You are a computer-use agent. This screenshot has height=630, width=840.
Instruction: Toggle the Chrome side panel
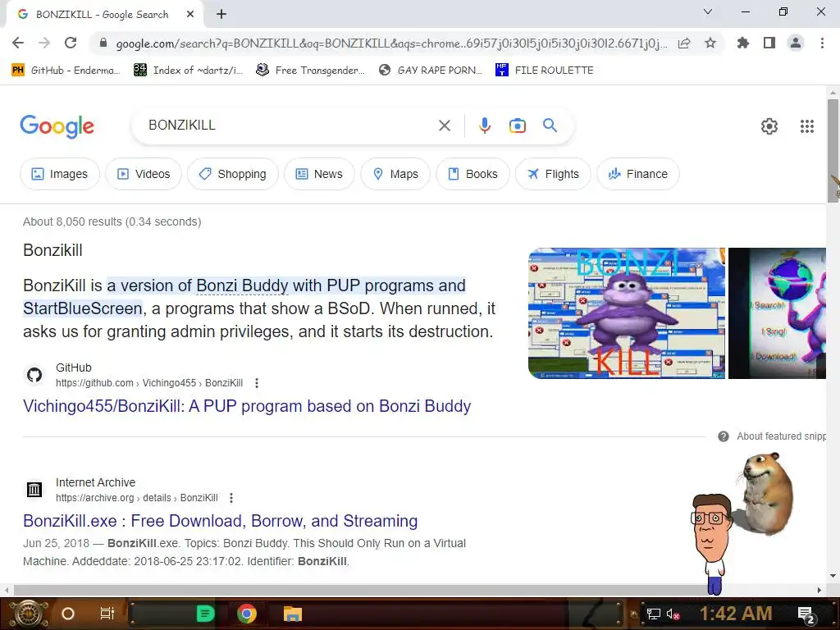769,43
